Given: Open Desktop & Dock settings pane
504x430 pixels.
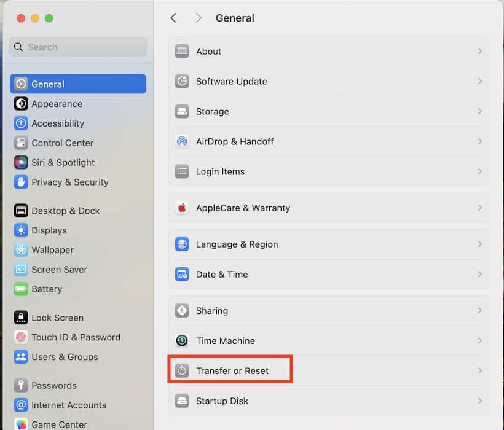Looking at the screenshot, I should click(x=65, y=211).
